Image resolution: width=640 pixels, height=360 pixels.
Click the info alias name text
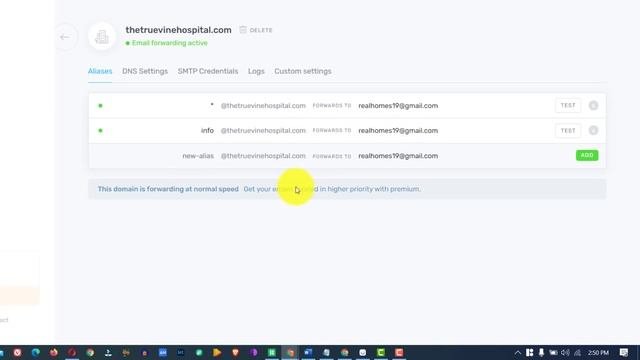coord(207,131)
